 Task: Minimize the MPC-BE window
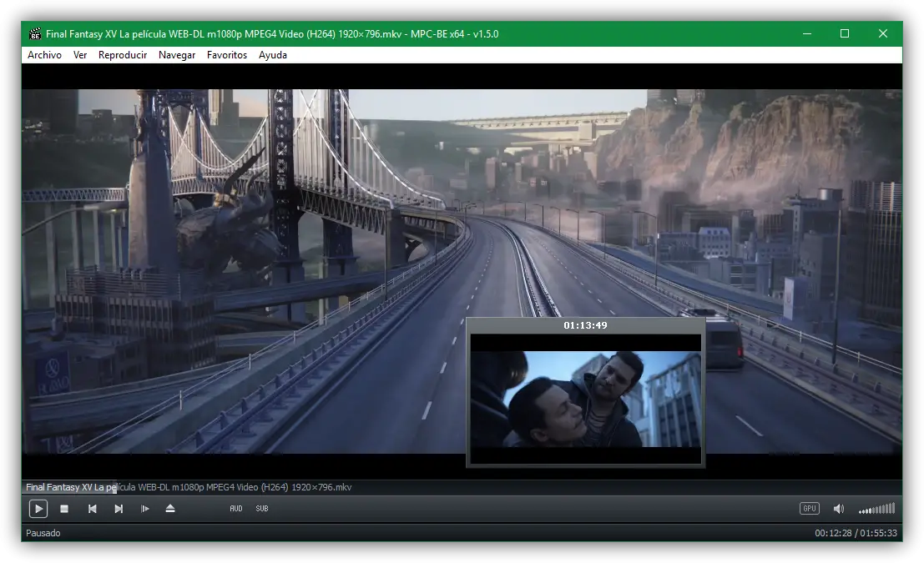(x=807, y=33)
